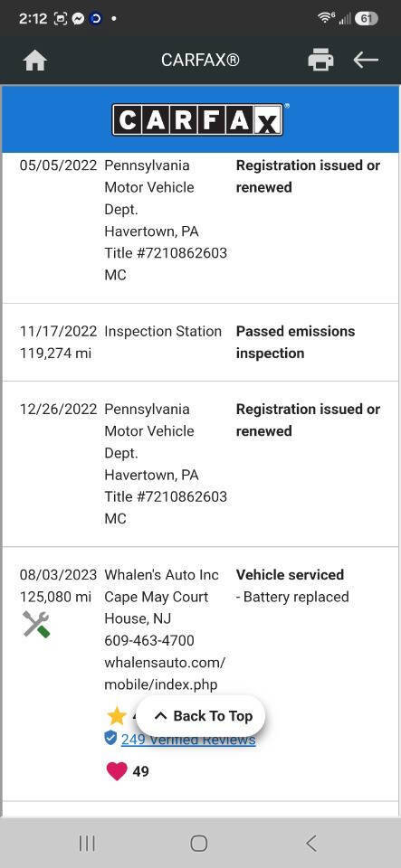Tap the Messenger notification icon

point(78,18)
